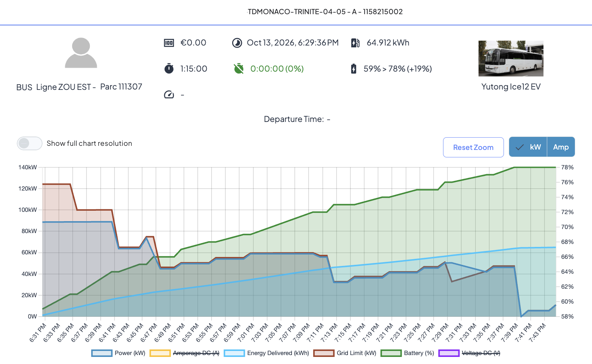
Task: Click the blue Power (kW) legend swatch
Action: [x=102, y=353]
